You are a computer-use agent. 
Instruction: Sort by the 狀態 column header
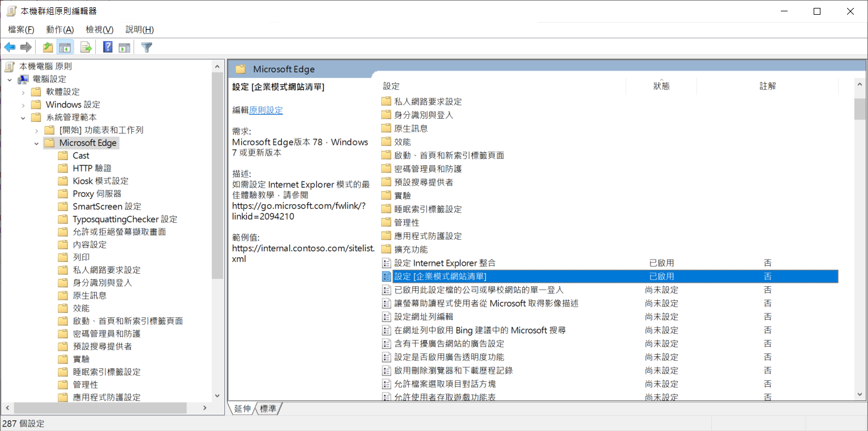661,86
